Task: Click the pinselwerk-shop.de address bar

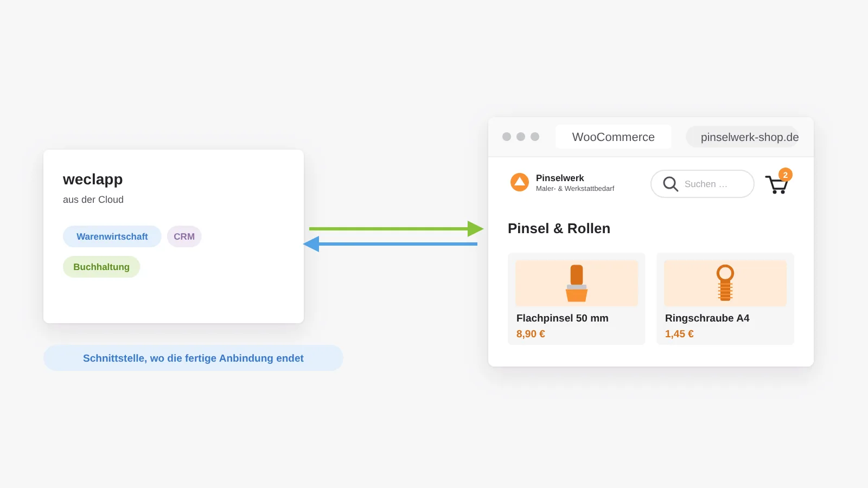Action: pos(742,137)
